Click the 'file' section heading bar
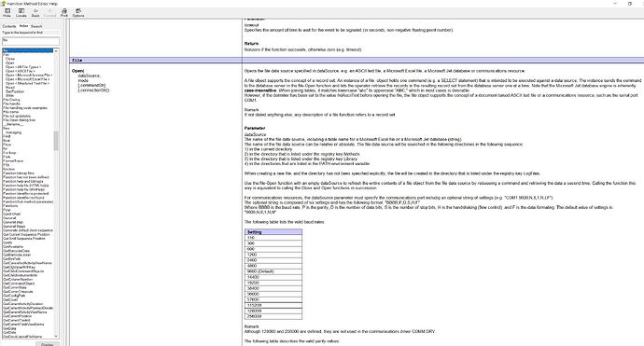 click(357, 61)
